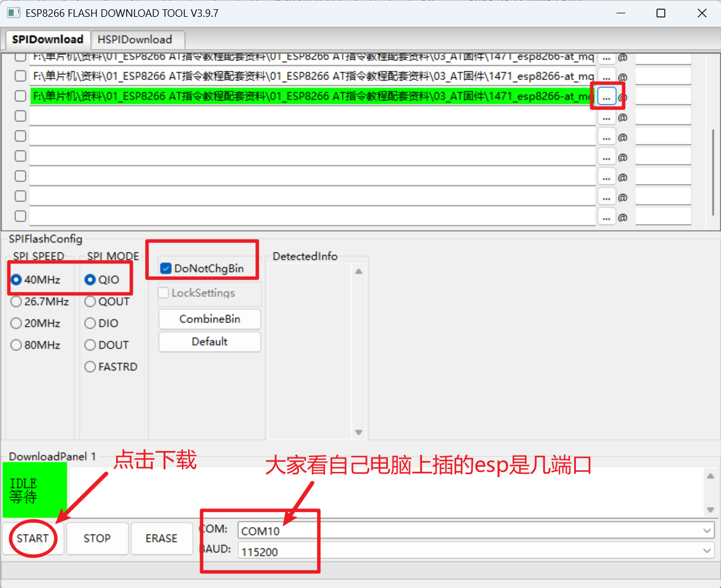
Task: Click the browse button on first empty row
Action: coord(606,116)
